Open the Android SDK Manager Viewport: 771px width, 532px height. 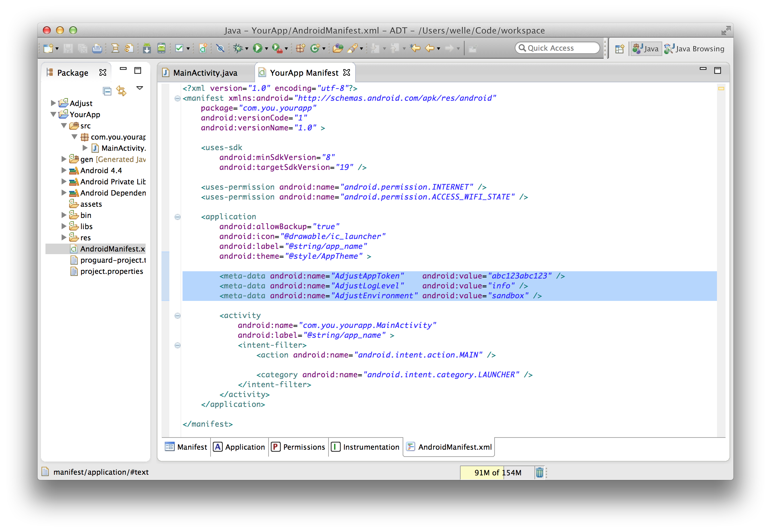[147, 48]
